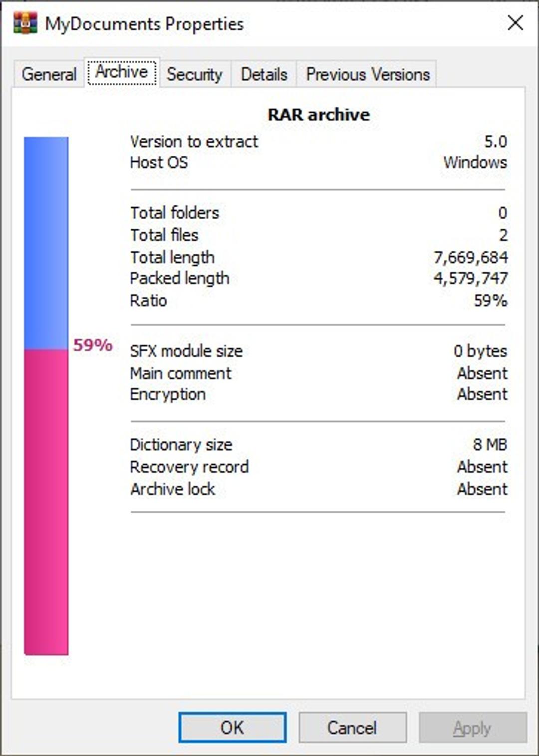
Task: Go to the Details tab
Action: pos(264,74)
